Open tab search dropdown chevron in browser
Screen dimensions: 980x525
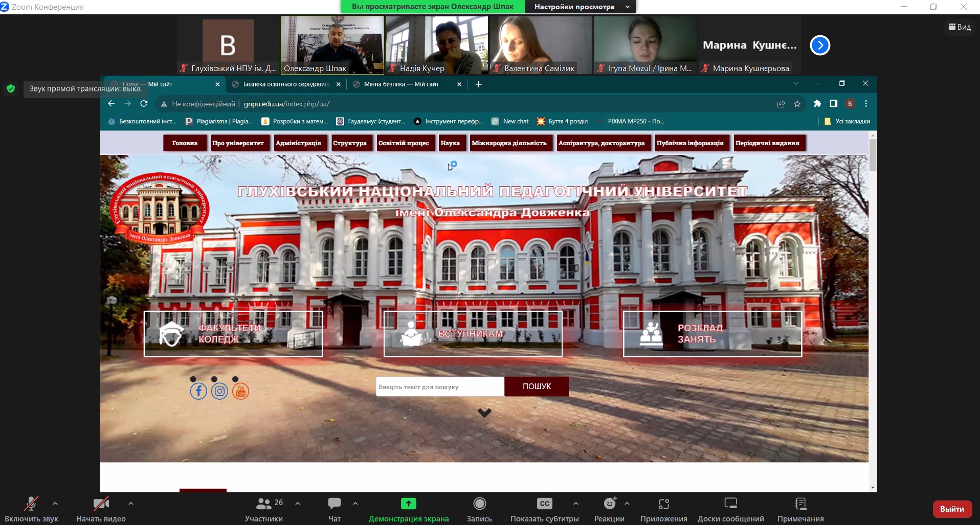click(796, 83)
